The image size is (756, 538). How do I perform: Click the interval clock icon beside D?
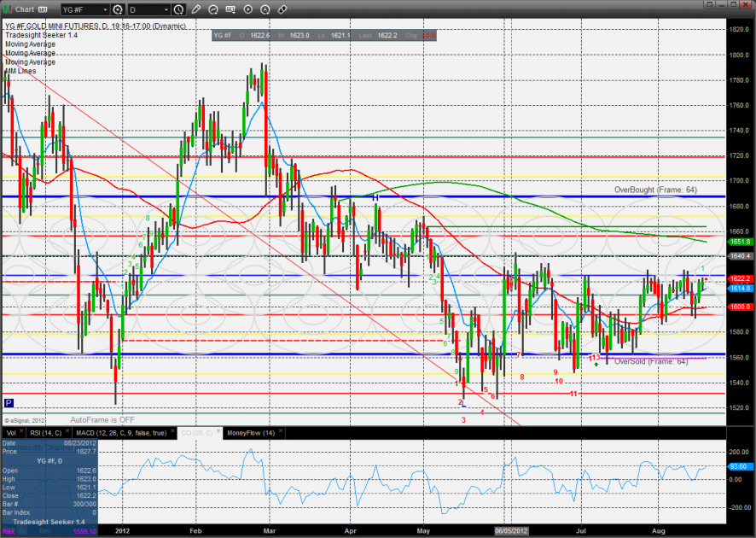(177, 10)
